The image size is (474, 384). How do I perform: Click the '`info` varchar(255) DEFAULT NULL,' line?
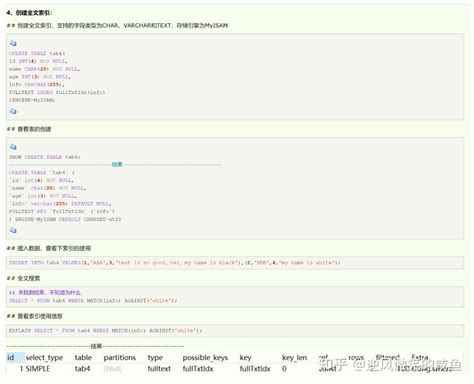click(60, 204)
